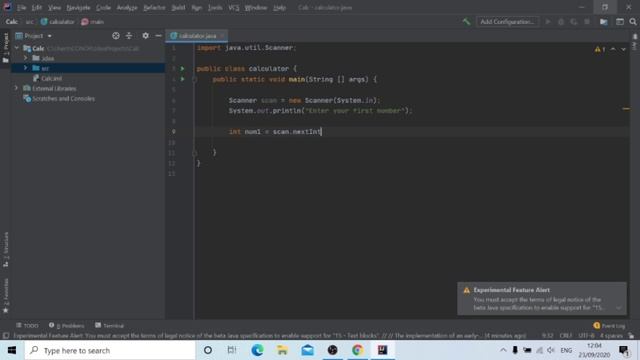640x360 pixels.
Task: Expand External Libraries node
Action: (17, 88)
